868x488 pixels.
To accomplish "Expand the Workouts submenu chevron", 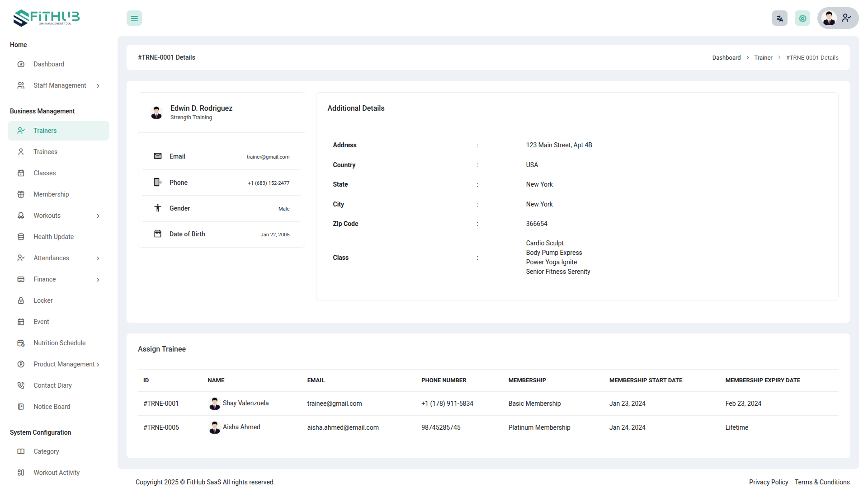I will coord(98,216).
